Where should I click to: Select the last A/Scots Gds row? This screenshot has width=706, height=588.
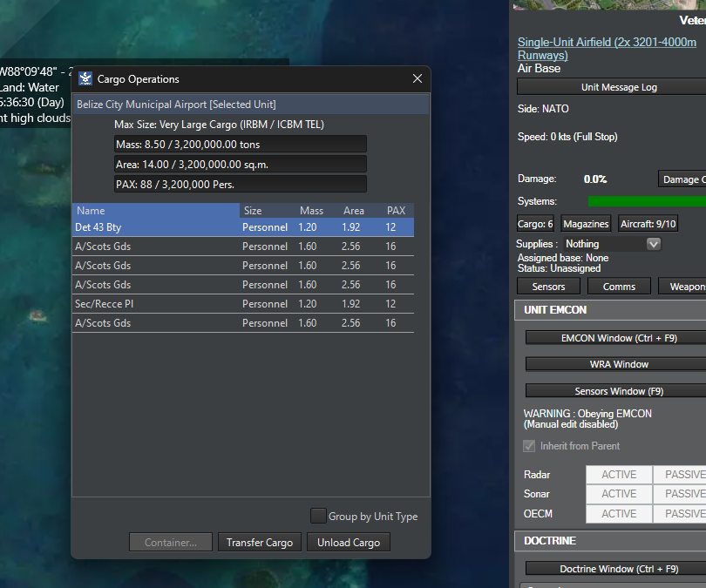point(243,323)
